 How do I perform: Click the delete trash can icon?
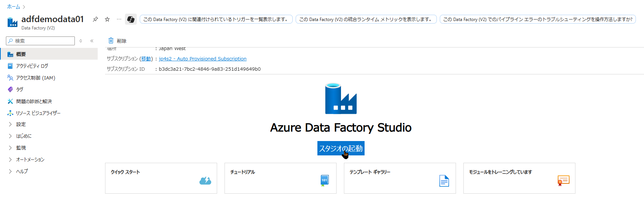tap(111, 41)
